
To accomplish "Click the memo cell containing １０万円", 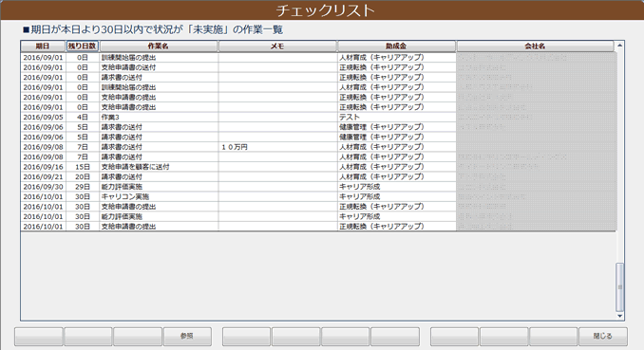I will (x=277, y=147).
